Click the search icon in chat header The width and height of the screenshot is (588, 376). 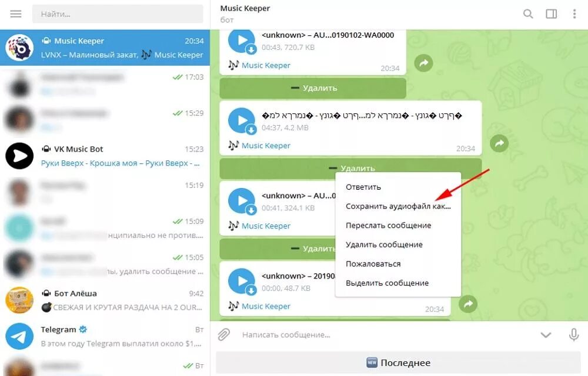click(528, 14)
